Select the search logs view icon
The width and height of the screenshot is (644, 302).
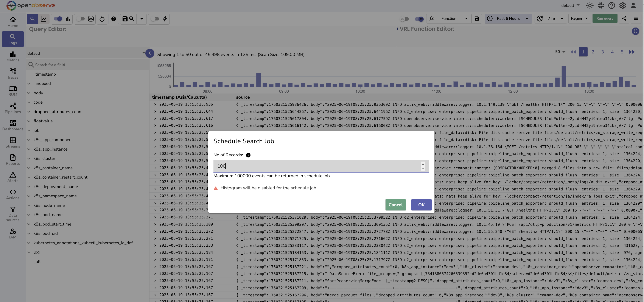click(33, 19)
